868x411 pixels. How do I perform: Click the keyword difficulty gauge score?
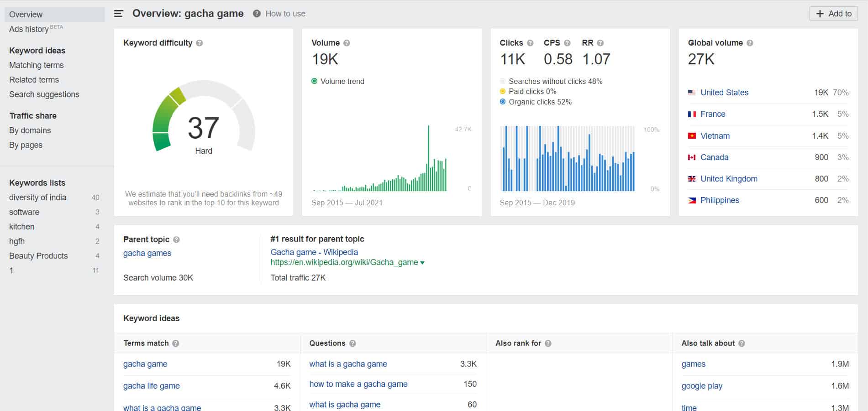203,128
